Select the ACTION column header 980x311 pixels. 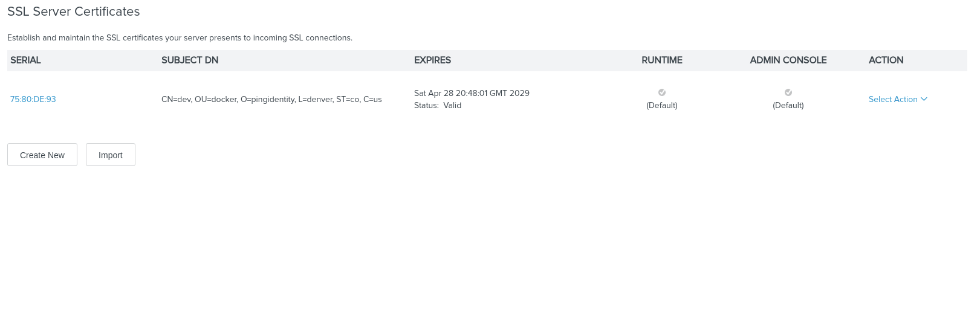point(886,60)
